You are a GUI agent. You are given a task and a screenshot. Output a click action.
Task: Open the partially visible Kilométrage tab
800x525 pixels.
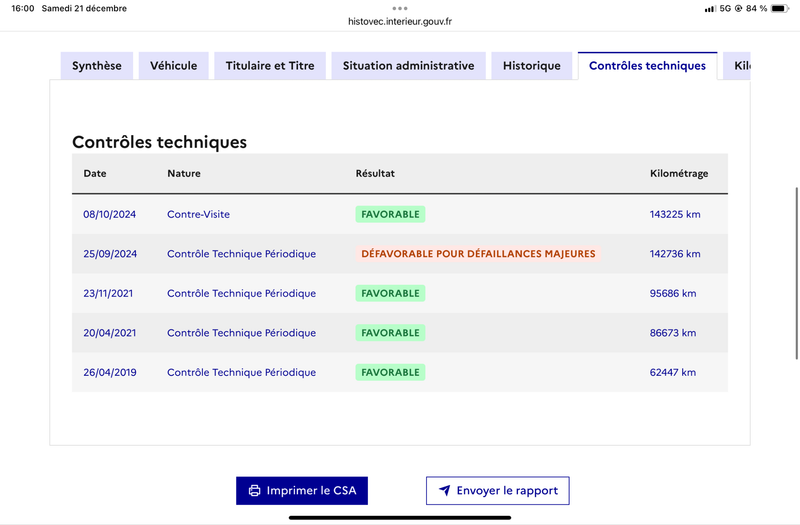pyautogui.click(x=737, y=66)
